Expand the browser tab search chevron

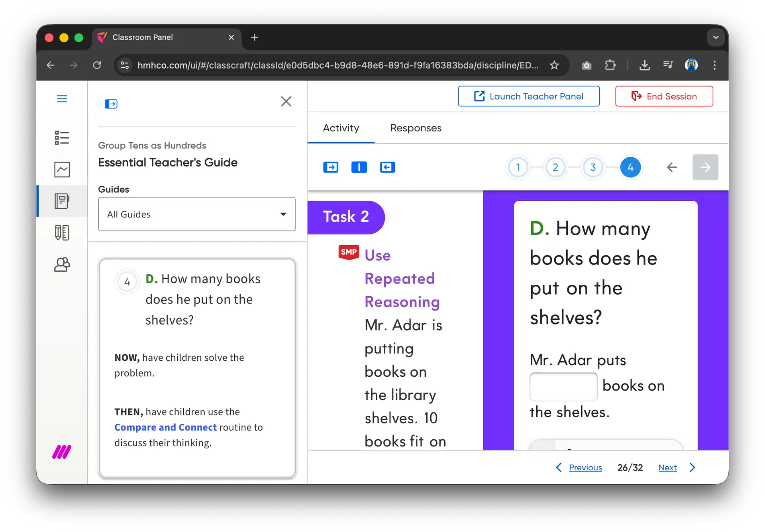click(x=715, y=37)
